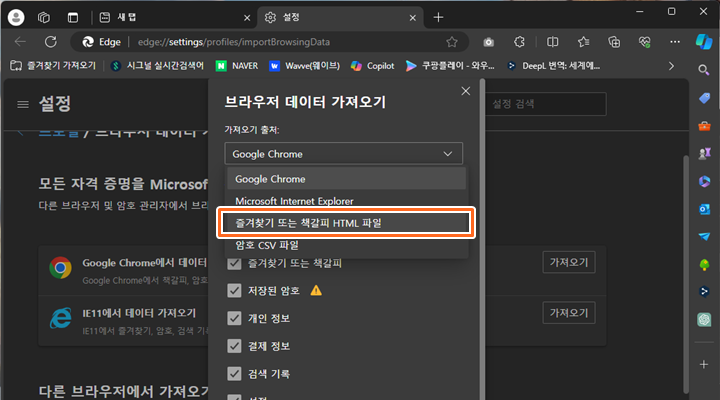Viewport: 720px width, 400px height.
Task: Open the workspaces icon
Action: (x=44, y=17)
